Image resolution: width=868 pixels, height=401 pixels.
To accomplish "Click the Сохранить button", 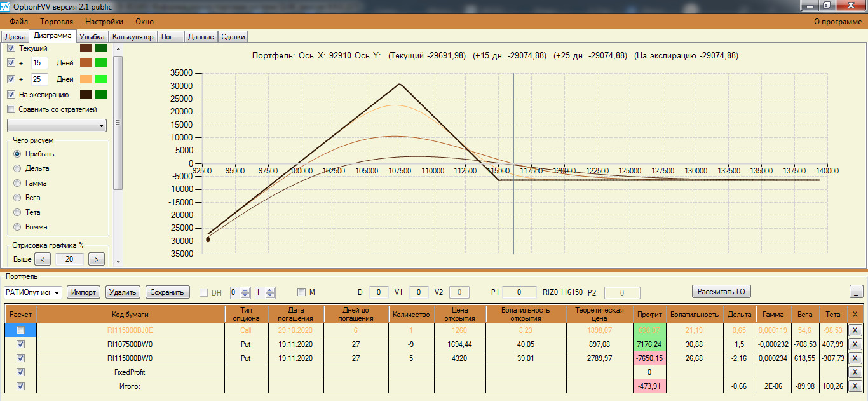I will tap(168, 292).
